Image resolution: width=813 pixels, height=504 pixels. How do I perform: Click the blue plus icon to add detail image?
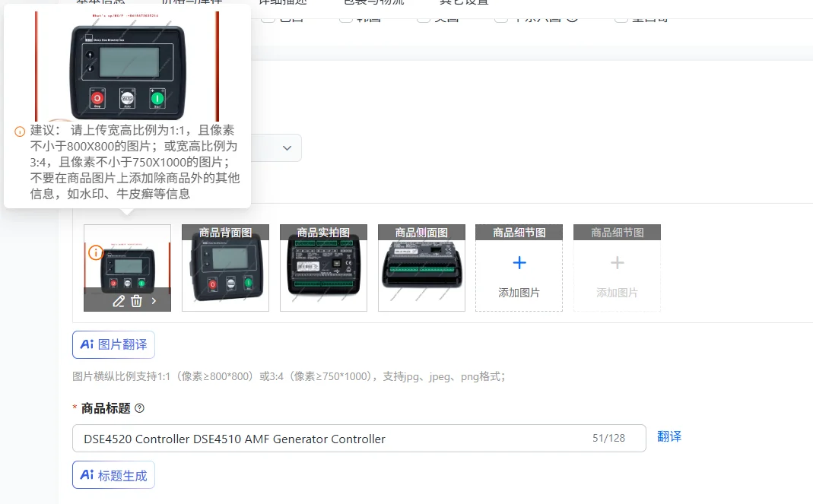[x=519, y=263]
